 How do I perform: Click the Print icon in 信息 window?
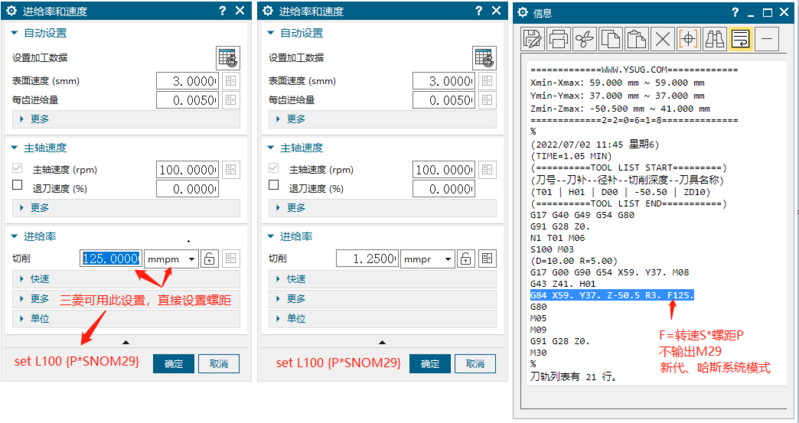tap(558, 39)
